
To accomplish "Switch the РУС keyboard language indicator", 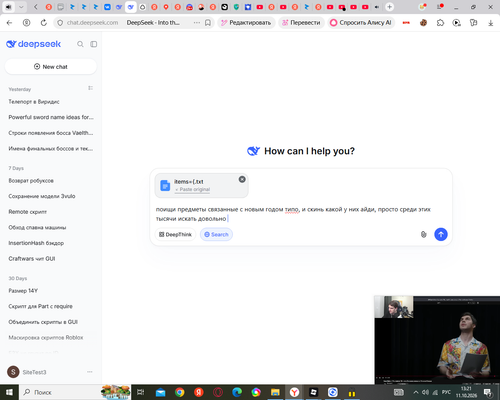I will [x=446, y=392].
